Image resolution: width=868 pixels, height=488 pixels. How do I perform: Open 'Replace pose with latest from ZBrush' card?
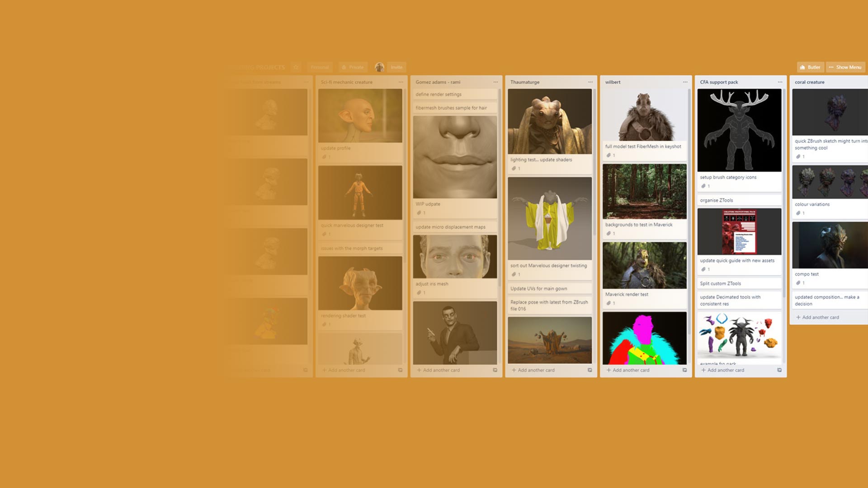point(550,305)
